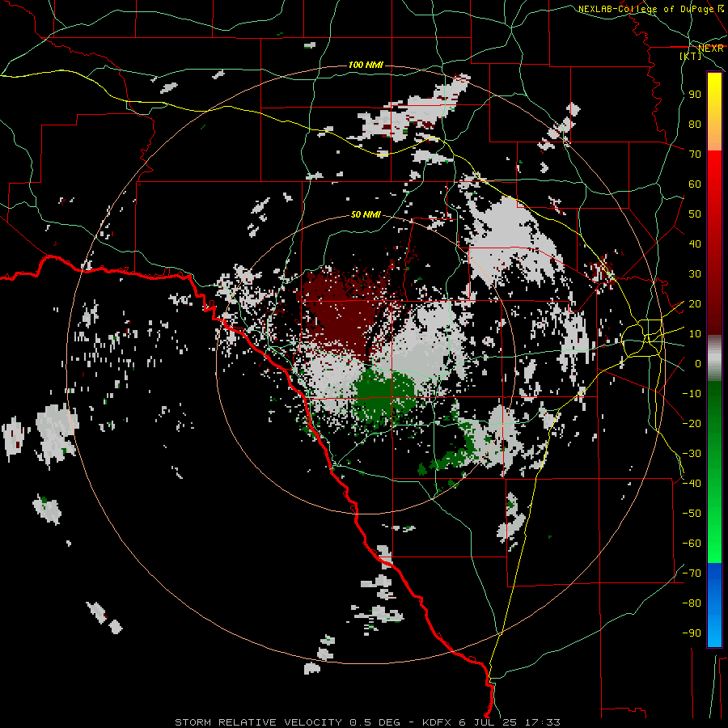Select the 20 value on velocity scale
Screen dimensions: 728x728
[x=695, y=303]
